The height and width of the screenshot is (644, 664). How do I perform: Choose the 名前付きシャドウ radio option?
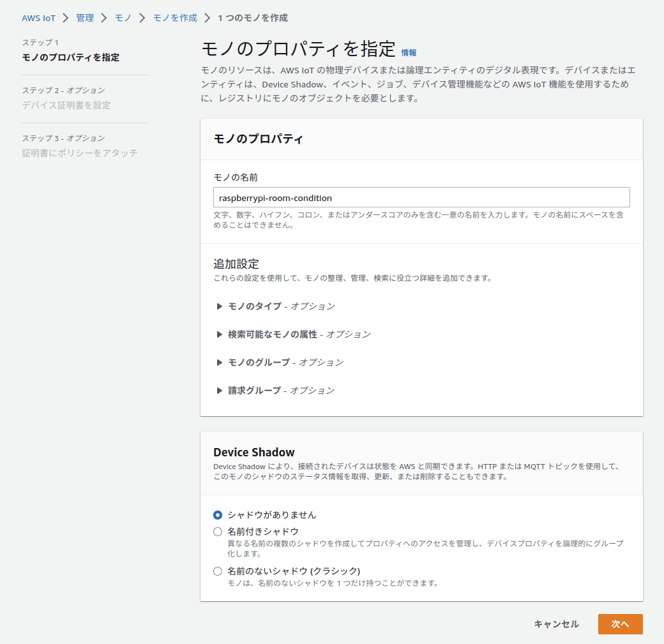pyautogui.click(x=218, y=532)
